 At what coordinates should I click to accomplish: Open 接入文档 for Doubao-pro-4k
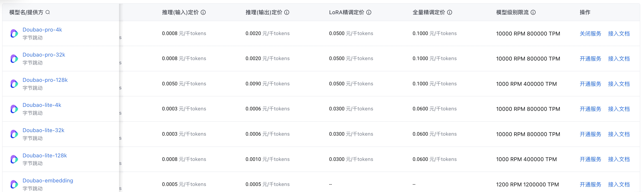coord(619,34)
